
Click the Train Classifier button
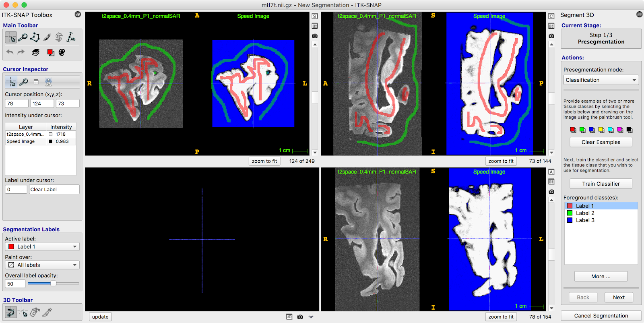(601, 184)
